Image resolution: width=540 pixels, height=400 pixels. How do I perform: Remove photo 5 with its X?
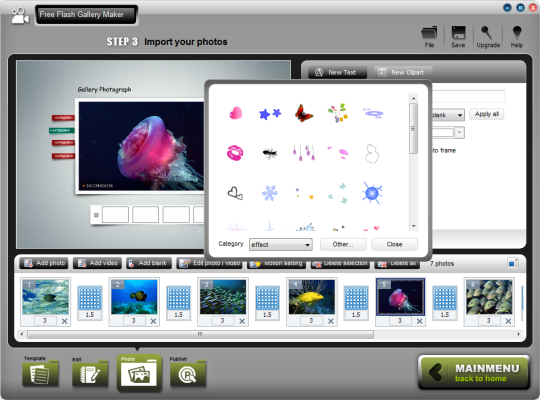(x=419, y=321)
